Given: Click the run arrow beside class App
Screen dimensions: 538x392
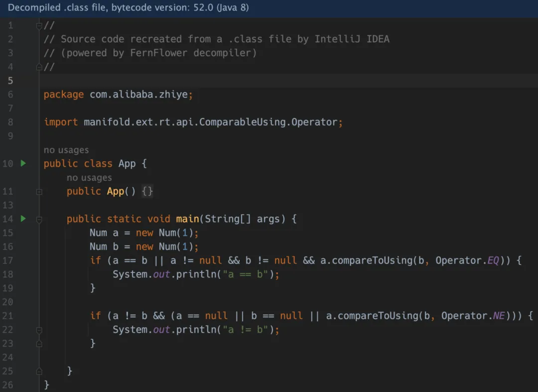Looking at the screenshot, I should click(x=23, y=163).
